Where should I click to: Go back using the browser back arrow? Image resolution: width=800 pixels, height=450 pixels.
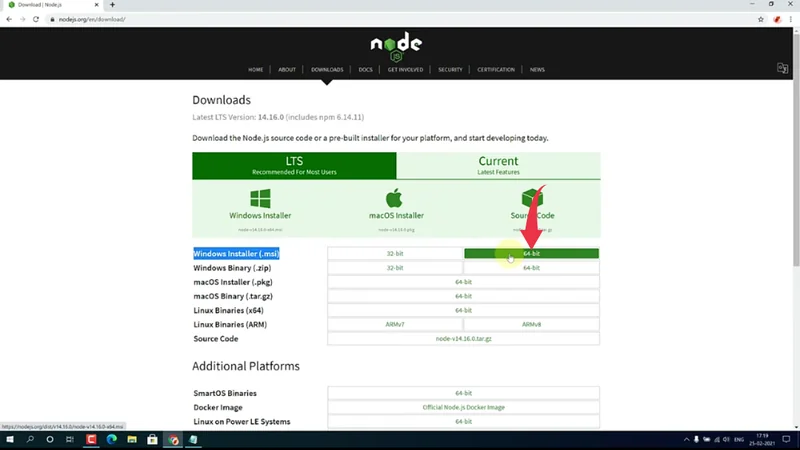(8, 19)
